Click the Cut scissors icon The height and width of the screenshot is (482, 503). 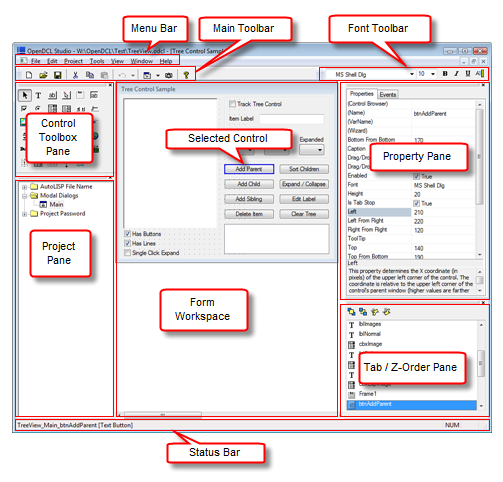[x=75, y=75]
